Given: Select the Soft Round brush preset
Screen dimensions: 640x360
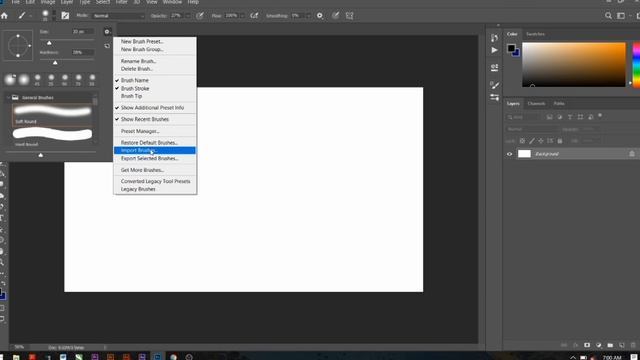Looking at the screenshot, I should [x=52, y=114].
